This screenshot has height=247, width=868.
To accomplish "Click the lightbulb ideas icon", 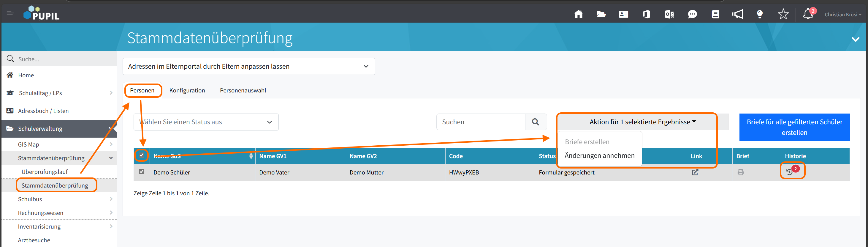I will (759, 14).
